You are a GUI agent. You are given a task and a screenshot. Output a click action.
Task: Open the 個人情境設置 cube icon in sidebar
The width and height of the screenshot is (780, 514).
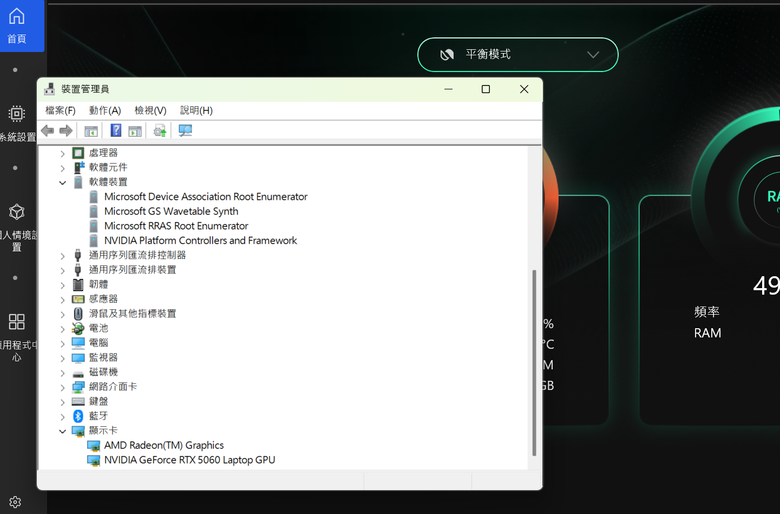tap(16, 212)
